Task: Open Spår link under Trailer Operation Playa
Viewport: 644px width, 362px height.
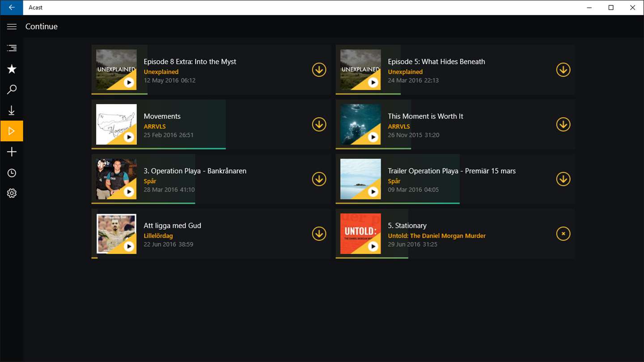Action: pyautogui.click(x=394, y=181)
